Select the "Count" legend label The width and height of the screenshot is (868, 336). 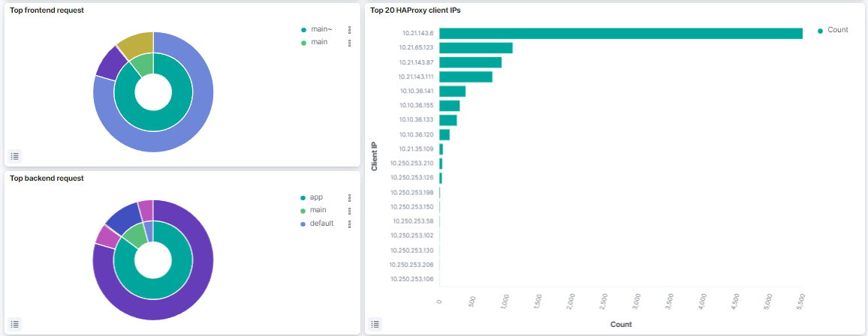837,30
